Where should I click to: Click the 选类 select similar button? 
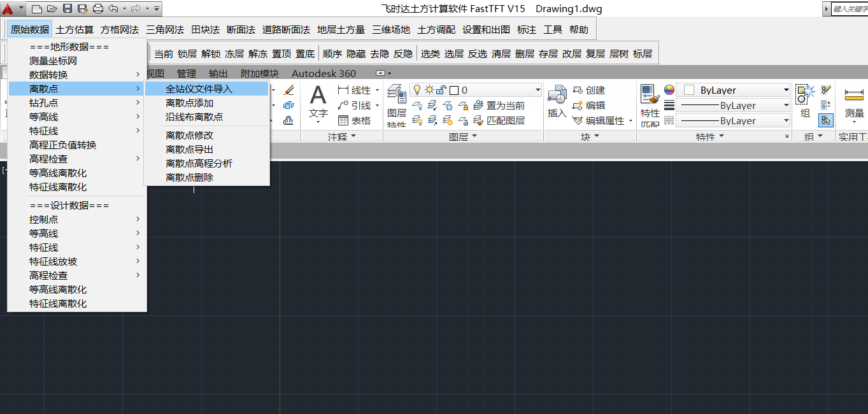pos(430,54)
